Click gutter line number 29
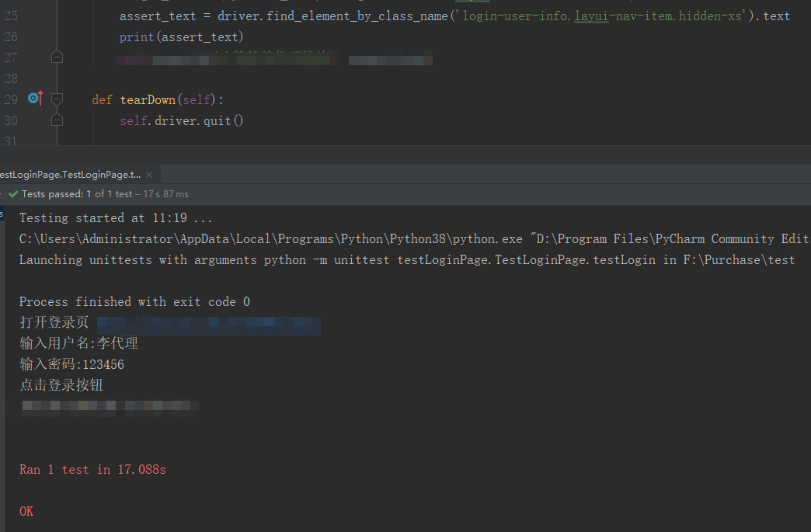The height and width of the screenshot is (532, 811). coord(11,99)
